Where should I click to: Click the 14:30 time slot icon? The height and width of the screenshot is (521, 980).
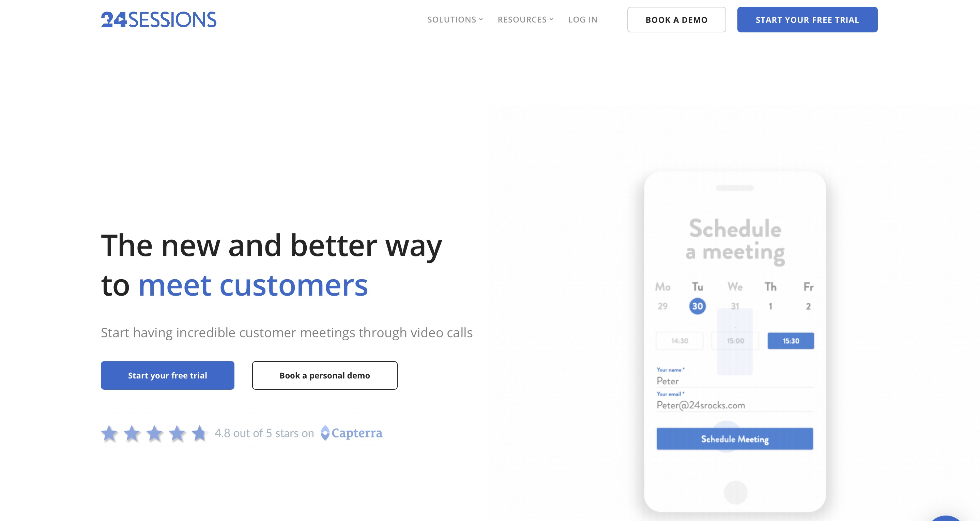tap(680, 340)
